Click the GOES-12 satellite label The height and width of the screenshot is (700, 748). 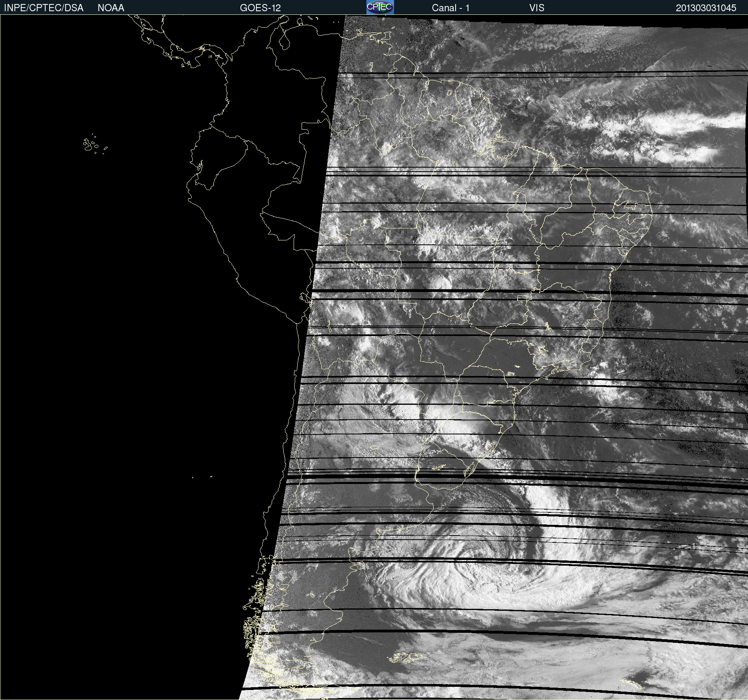coord(260,8)
